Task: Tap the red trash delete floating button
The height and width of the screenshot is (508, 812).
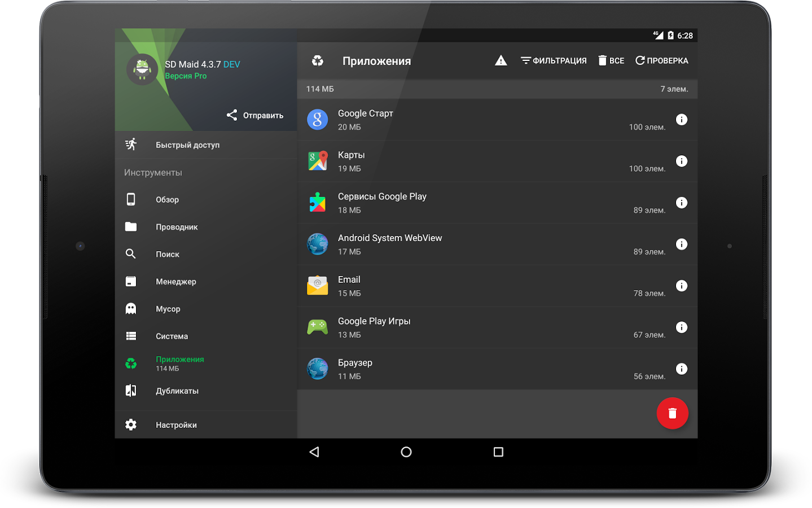Action: point(672,413)
